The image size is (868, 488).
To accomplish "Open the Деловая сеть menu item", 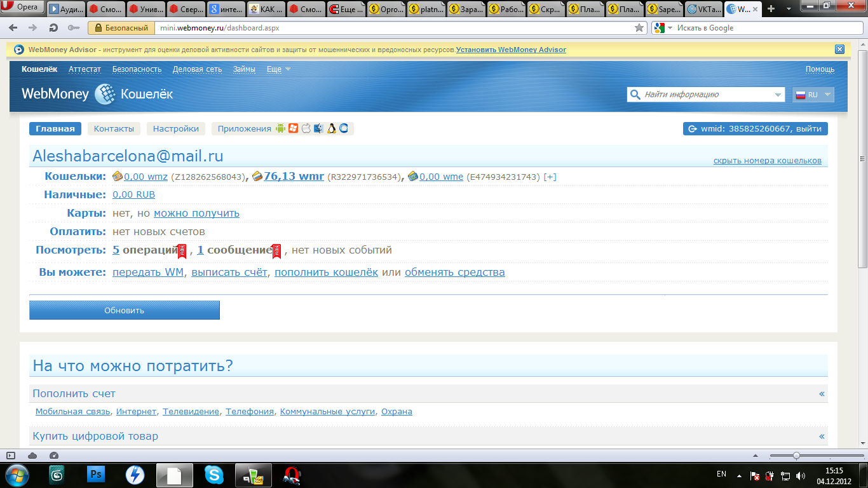I will (197, 69).
